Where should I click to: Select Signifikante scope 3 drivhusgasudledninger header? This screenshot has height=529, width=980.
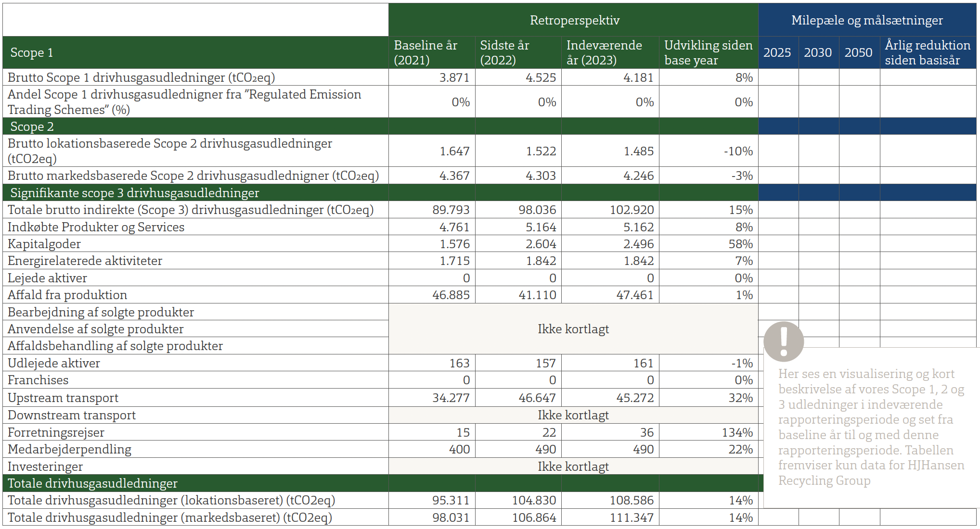[135, 193]
